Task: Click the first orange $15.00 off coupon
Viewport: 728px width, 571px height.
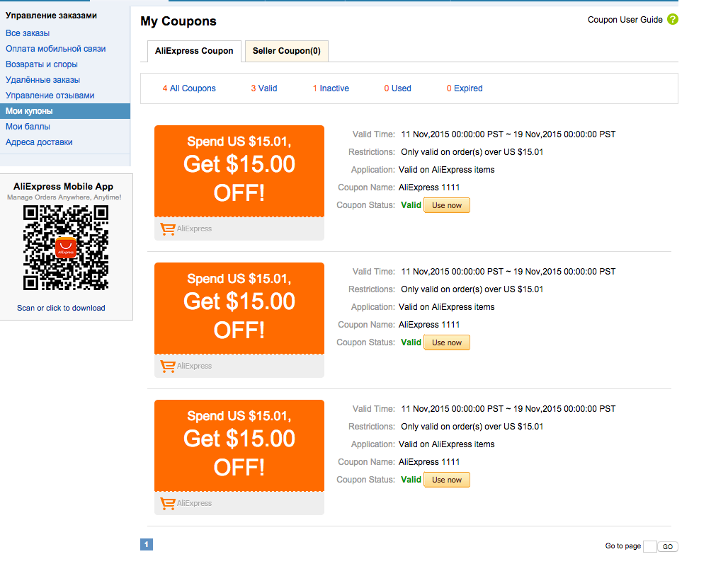Action: 239,171
